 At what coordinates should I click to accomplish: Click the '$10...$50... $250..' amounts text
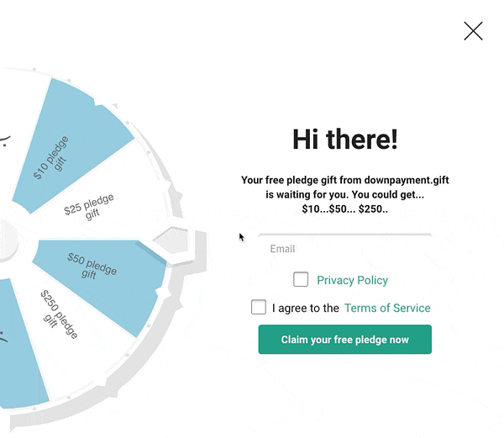coord(345,208)
